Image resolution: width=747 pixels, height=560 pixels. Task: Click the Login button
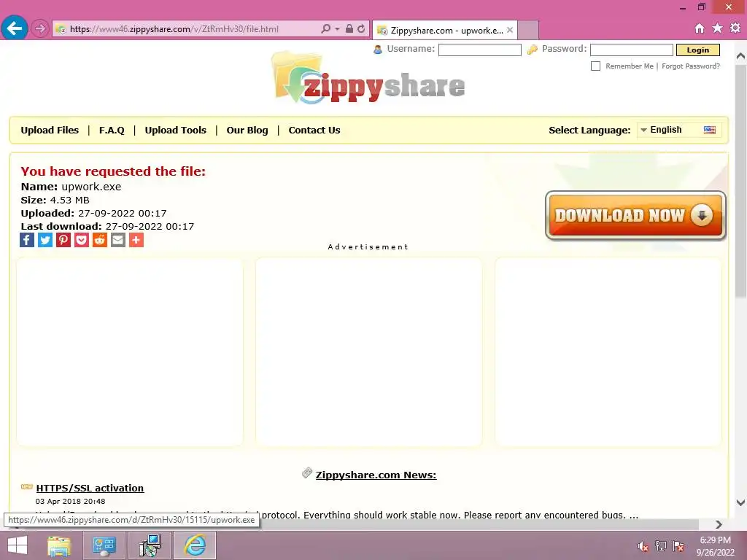point(697,50)
